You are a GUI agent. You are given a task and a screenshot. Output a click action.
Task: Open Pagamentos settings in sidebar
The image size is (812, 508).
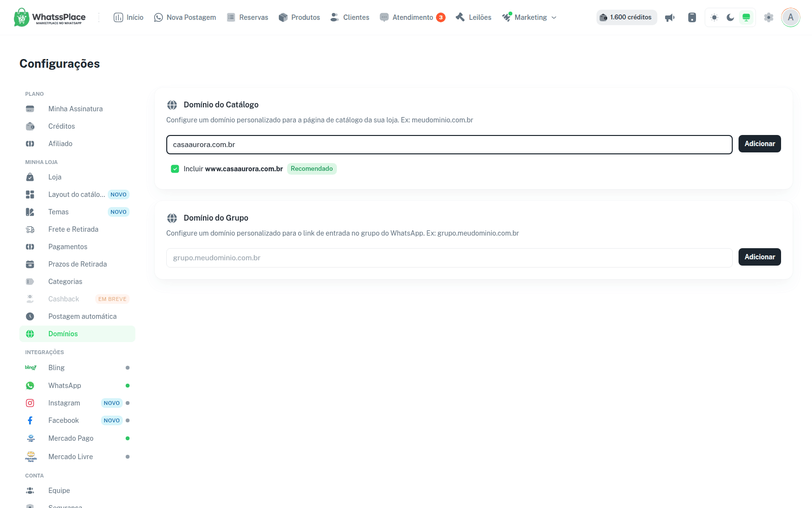tap(77, 247)
